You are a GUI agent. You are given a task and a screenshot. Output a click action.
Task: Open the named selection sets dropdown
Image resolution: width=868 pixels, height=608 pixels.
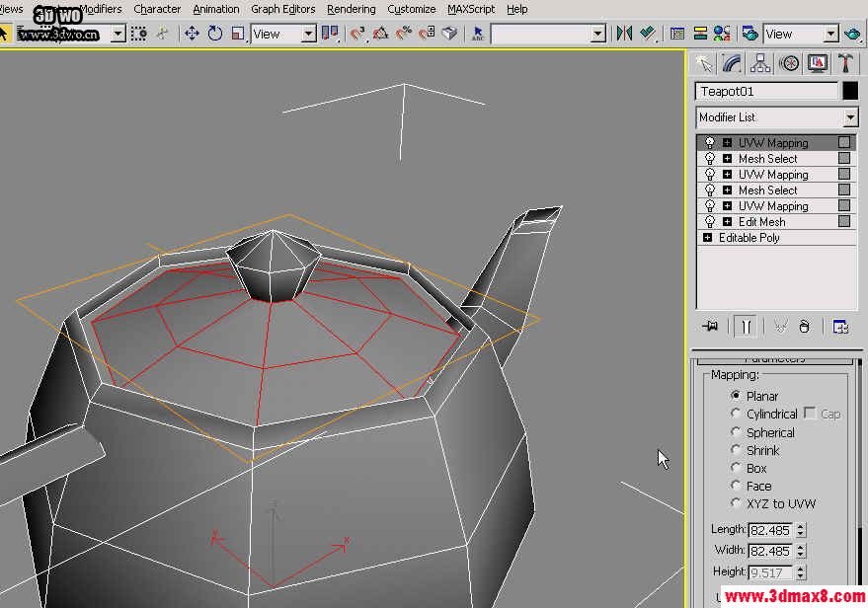coord(597,35)
